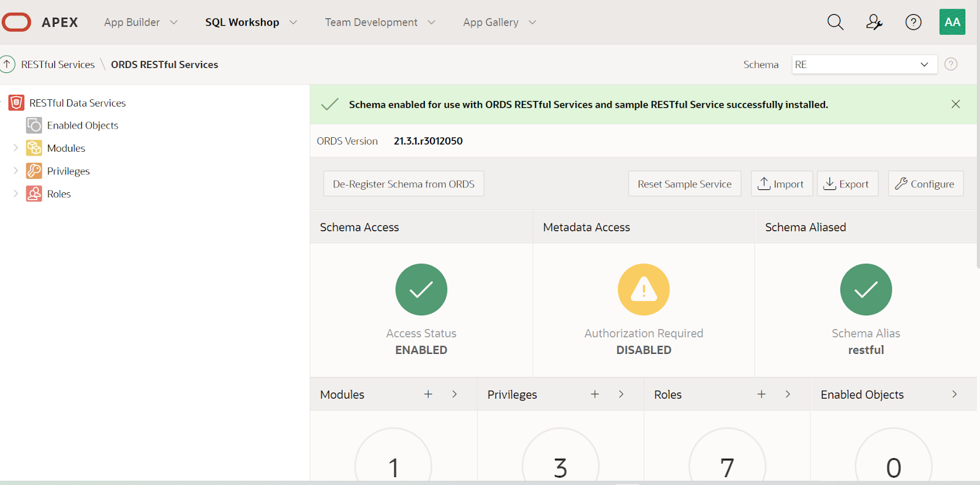
Task: Click the plus icon to add Roles
Action: tap(761, 394)
